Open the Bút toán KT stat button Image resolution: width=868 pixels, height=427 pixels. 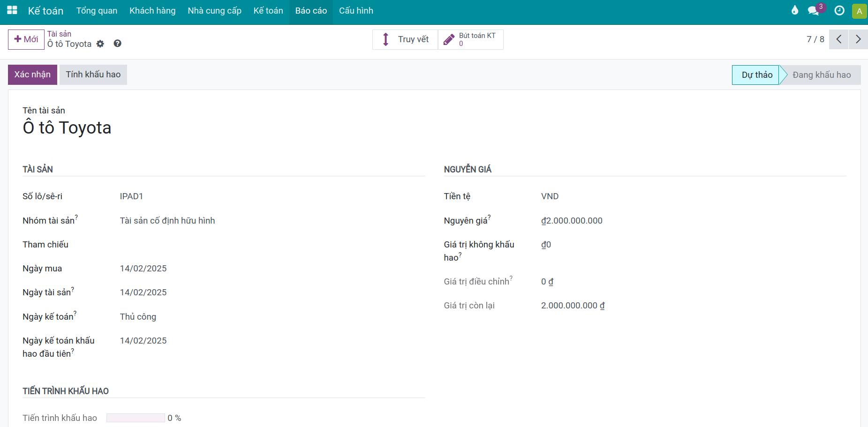pos(470,39)
